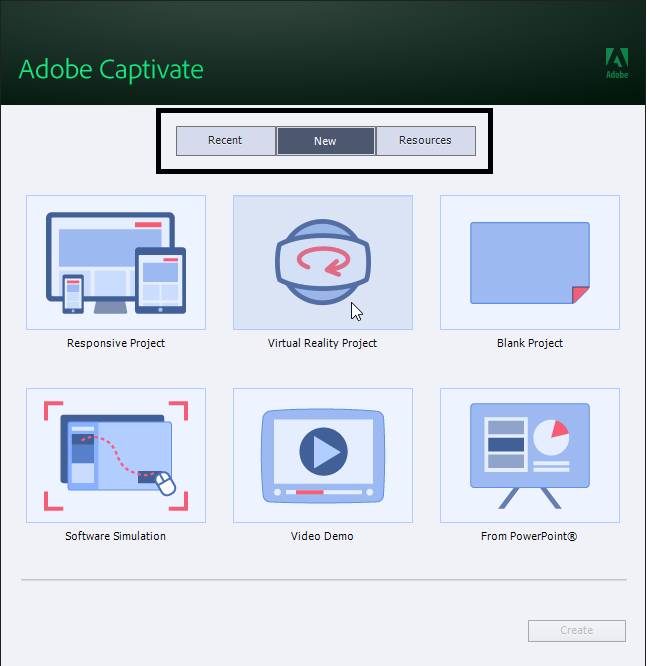
Task: Pick the Blank Project thumbnail
Action: (x=530, y=262)
